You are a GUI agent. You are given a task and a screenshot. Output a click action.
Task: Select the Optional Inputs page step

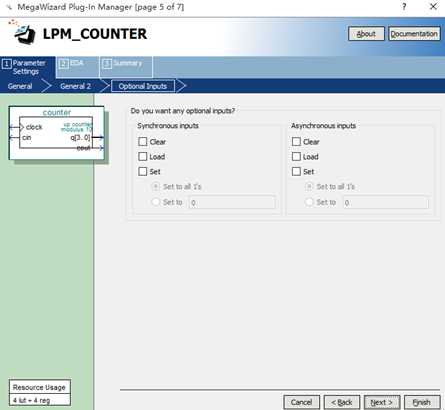143,86
